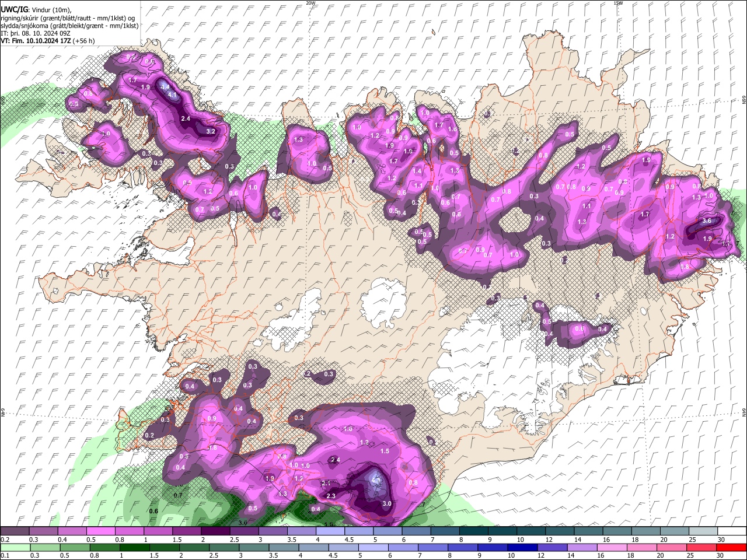Click the 2.3 value on south coast
The height and width of the screenshot is (560, 747).
331,496
